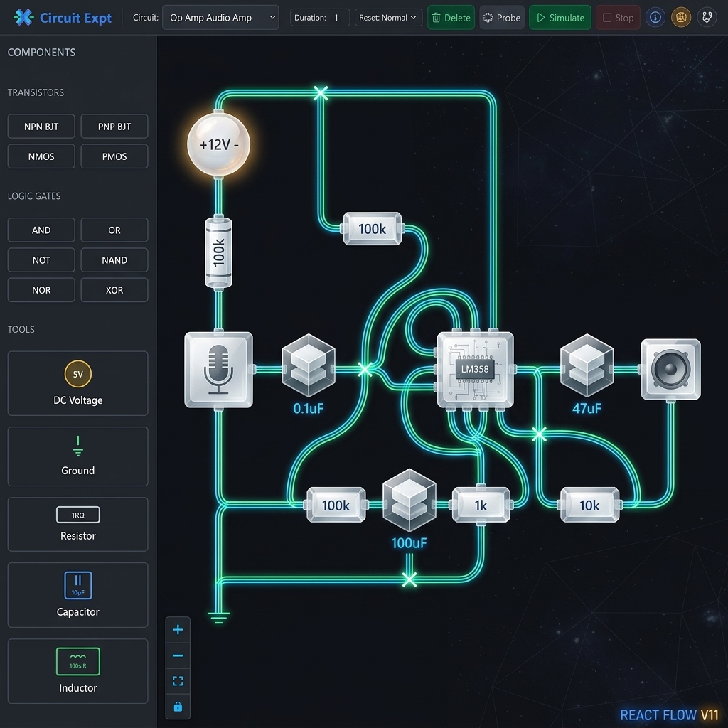The height and width of the screenshot is (728, 728).
Task: Add an OR gate
Action: point(114,230)
